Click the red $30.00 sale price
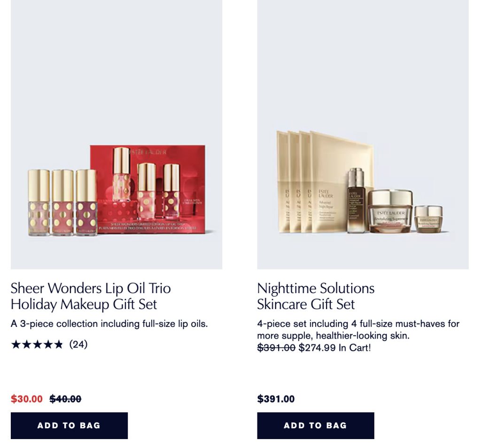 click(27, 399)
